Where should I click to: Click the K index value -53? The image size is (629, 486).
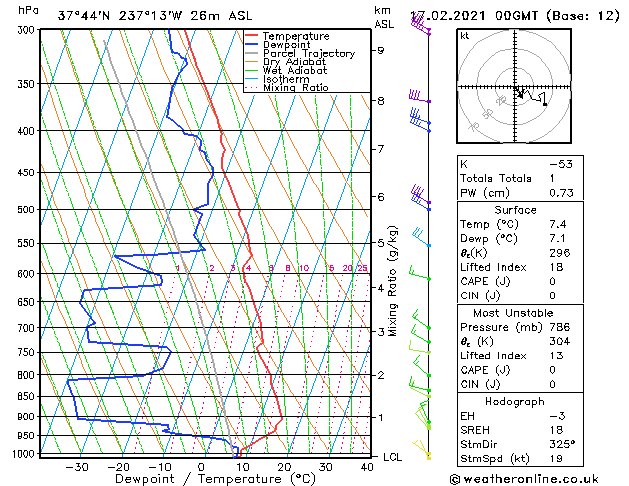point(561,164)
